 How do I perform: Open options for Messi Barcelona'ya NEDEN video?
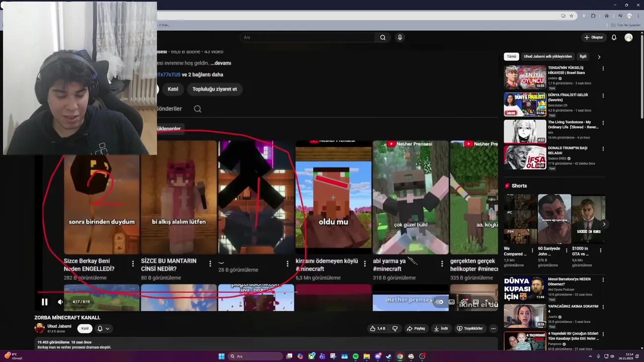603,280
